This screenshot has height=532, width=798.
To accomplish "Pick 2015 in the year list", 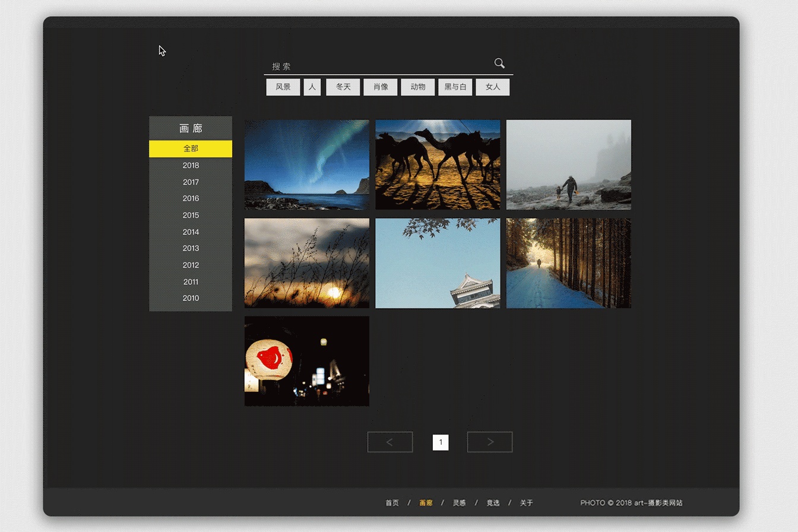I will 191,215.
